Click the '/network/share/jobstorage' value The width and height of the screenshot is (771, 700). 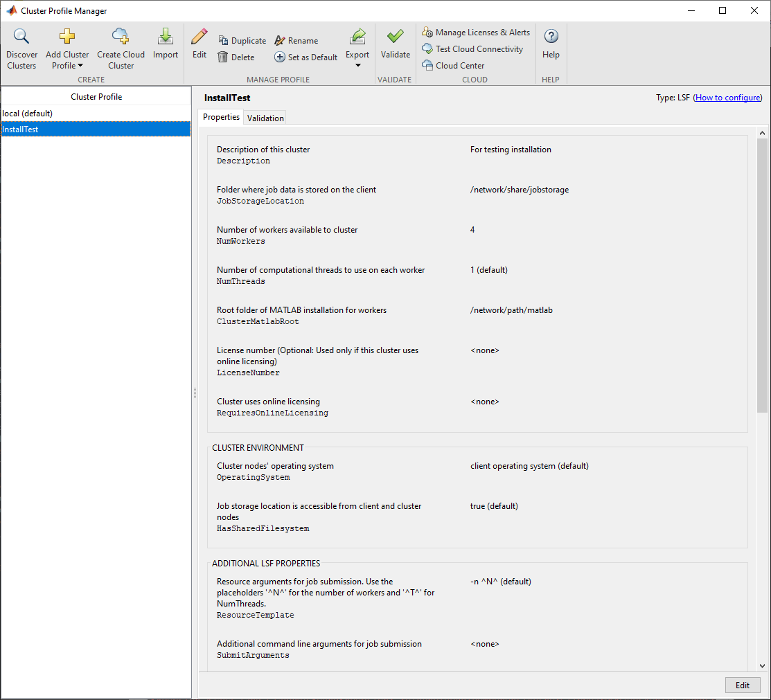click(x=520, y=190)
